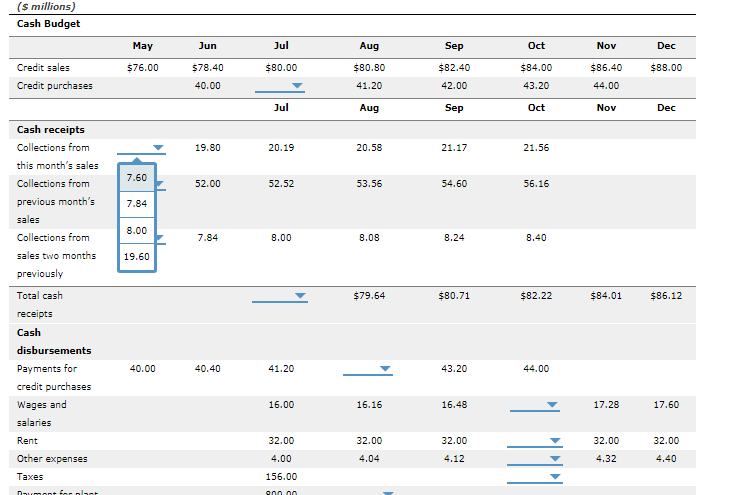Click the June previous month's collections value 52.00
Screen dimensions: 754x495
pos(208,184)
